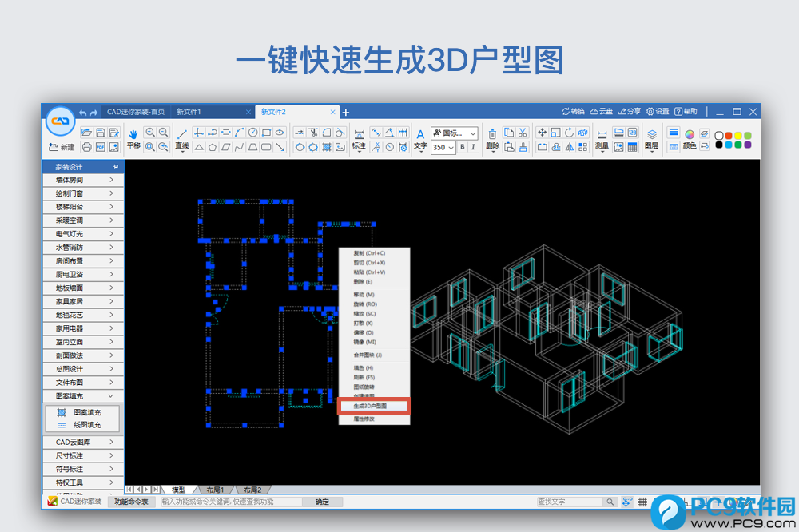Click the 查找文字 search field
Viewport: 799px width, 532px height.
(x=570, y=502)
